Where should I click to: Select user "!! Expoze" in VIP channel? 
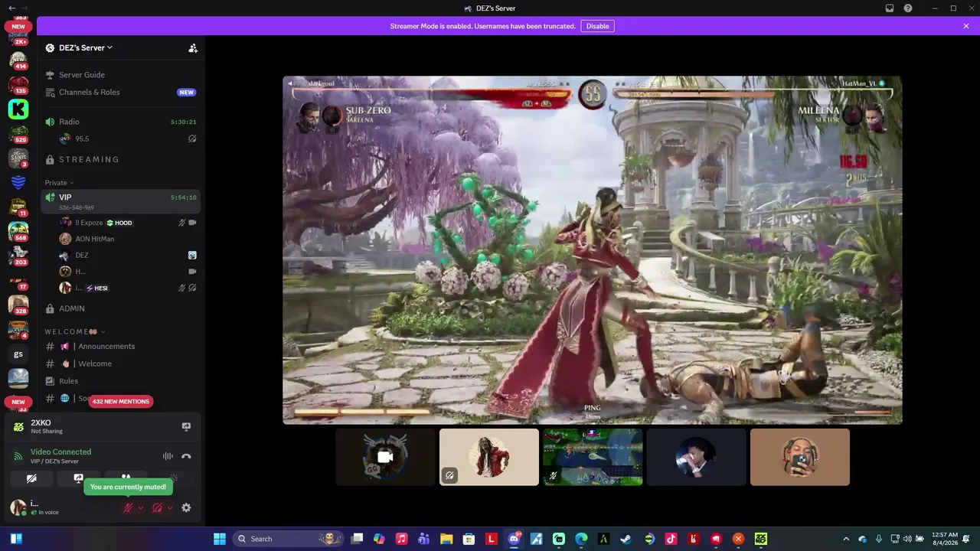click(128, 223)
